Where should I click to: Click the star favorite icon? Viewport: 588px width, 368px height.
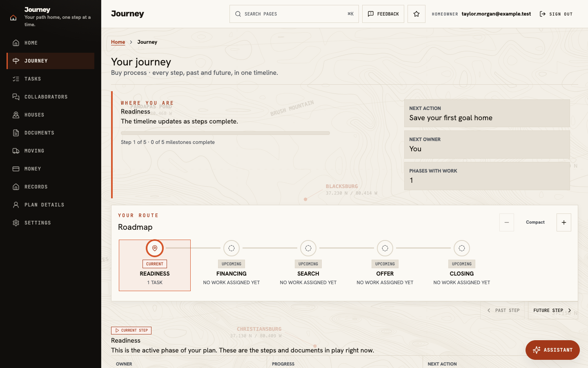[x=416, y=14]
